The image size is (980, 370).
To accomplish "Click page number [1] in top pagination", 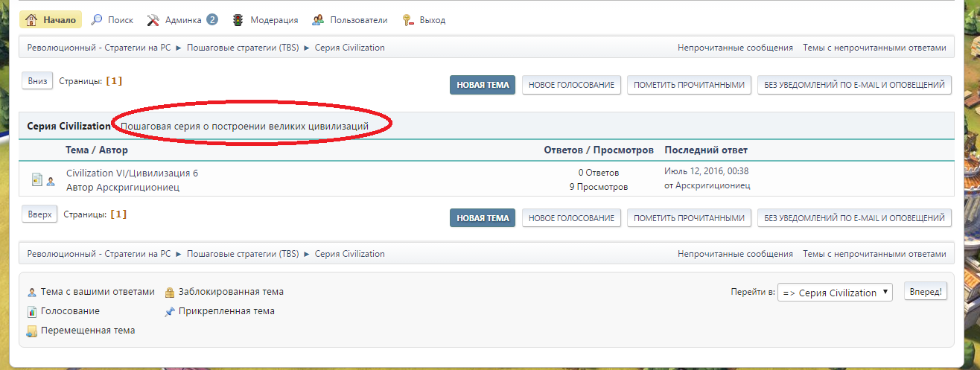I will (114, 81).
